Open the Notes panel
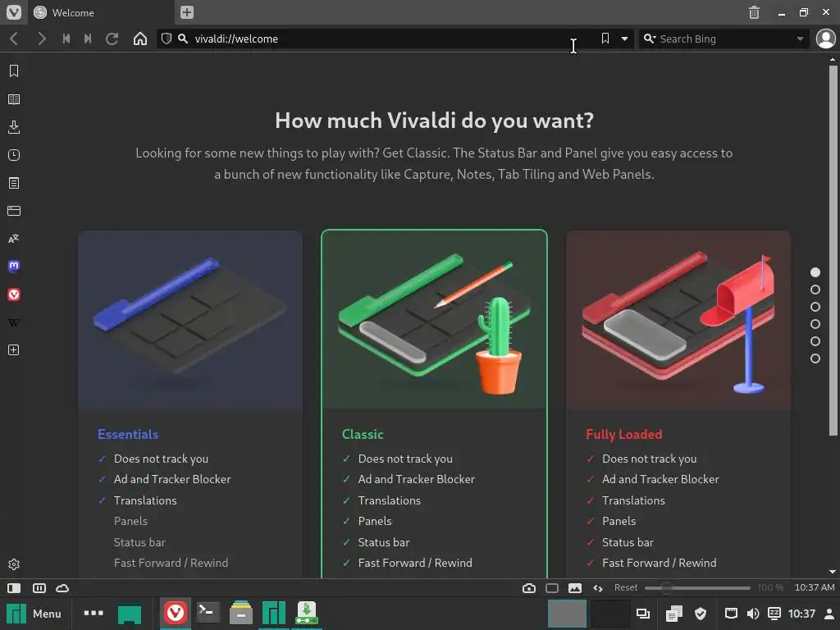Screen dimensions: 840x630 coord(14,183)
